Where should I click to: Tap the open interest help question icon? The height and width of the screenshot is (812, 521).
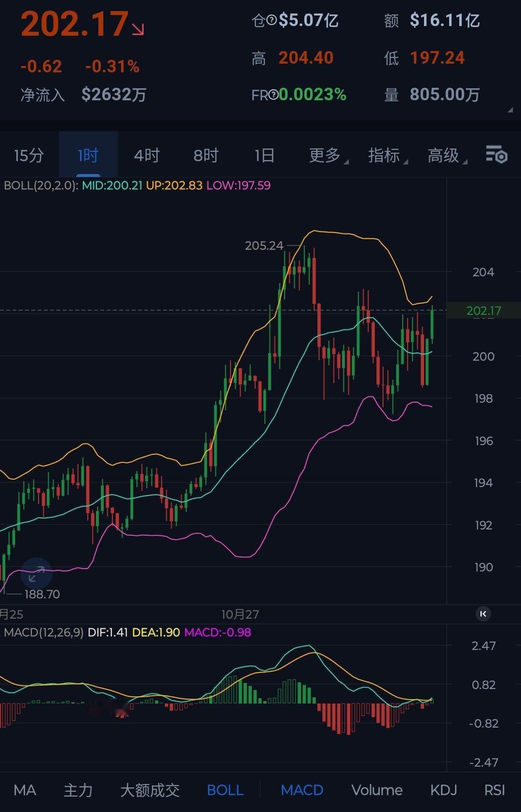point(272,20)
